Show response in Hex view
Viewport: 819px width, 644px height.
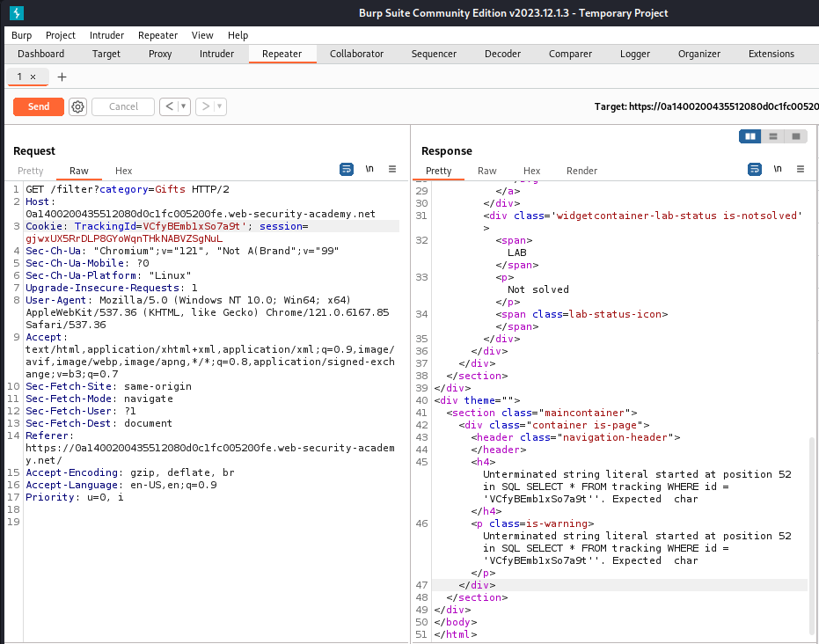pyautogui.click(x=531, y=171)
